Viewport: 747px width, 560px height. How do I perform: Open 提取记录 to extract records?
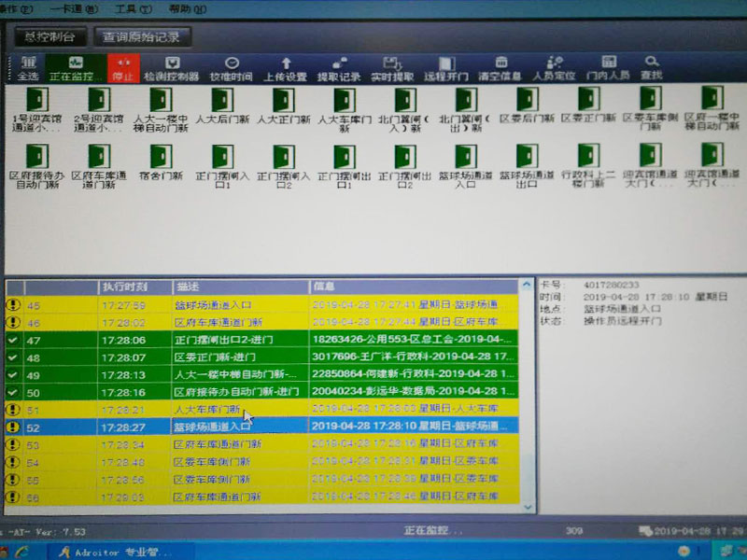pyautogui.click(x=340, y=70)
